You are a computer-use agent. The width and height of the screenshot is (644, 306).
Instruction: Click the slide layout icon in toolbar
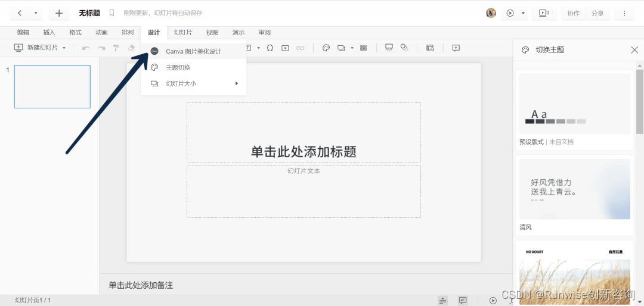pyautogui.click(x=389, y=48)
